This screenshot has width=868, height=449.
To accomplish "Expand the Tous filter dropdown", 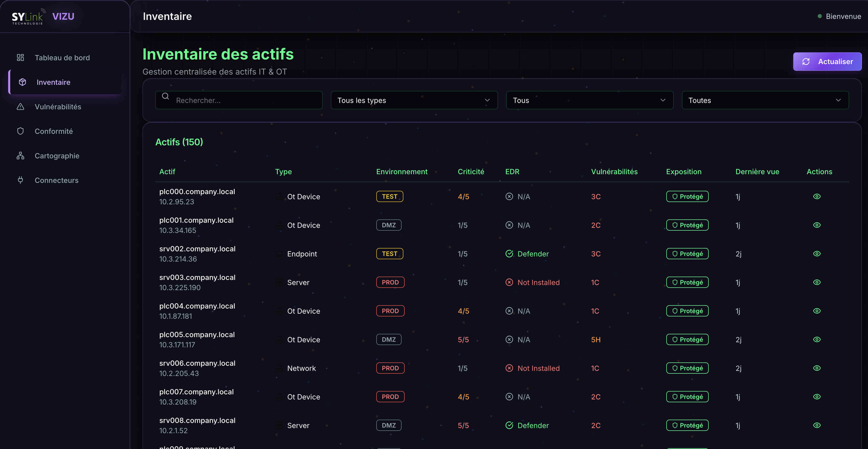I will [x=589, y=100].
